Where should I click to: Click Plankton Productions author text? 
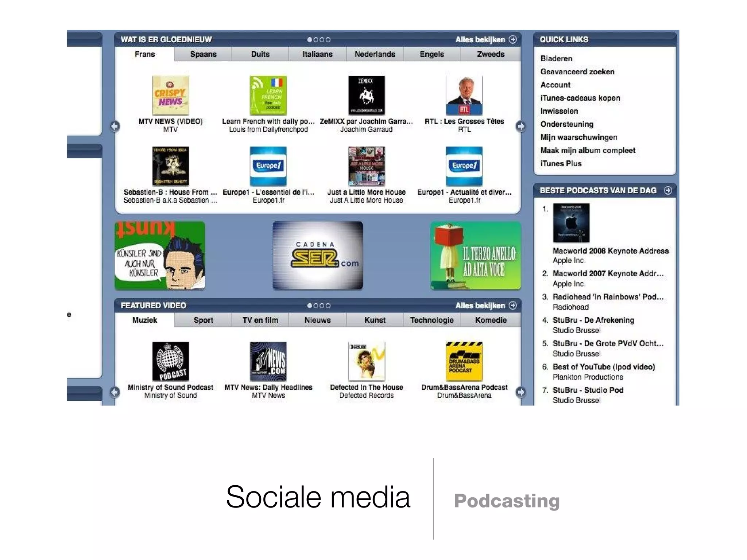(588, 377)
